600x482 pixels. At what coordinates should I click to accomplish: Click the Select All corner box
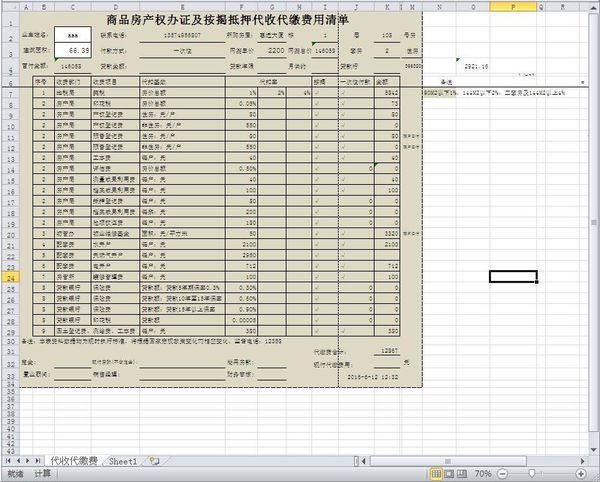10,7
